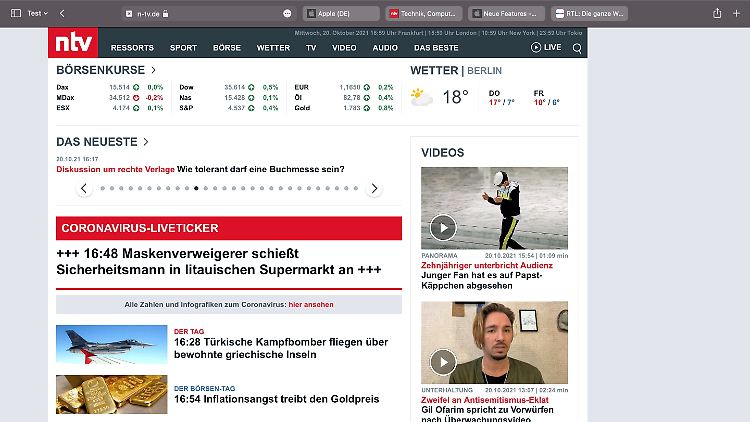This screenshot has width=750, height=422.
Task: Open the Ressorts menu
Action: 132,47
